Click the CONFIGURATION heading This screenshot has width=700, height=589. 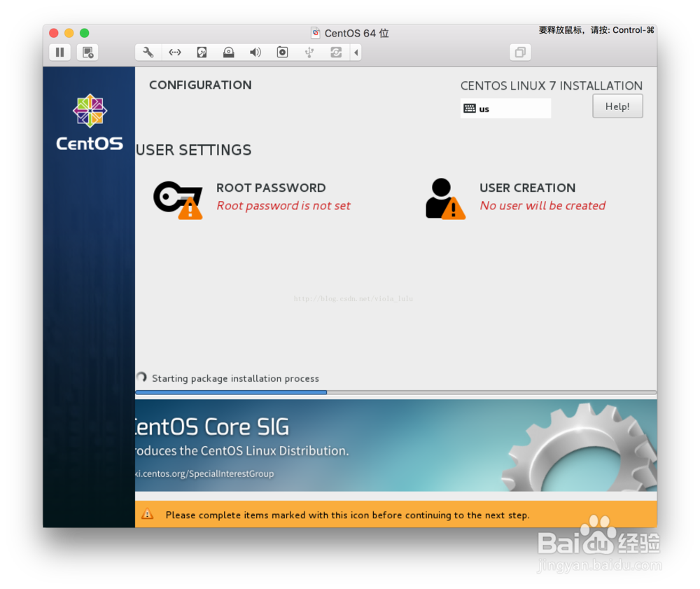click(x=200, y=85)
